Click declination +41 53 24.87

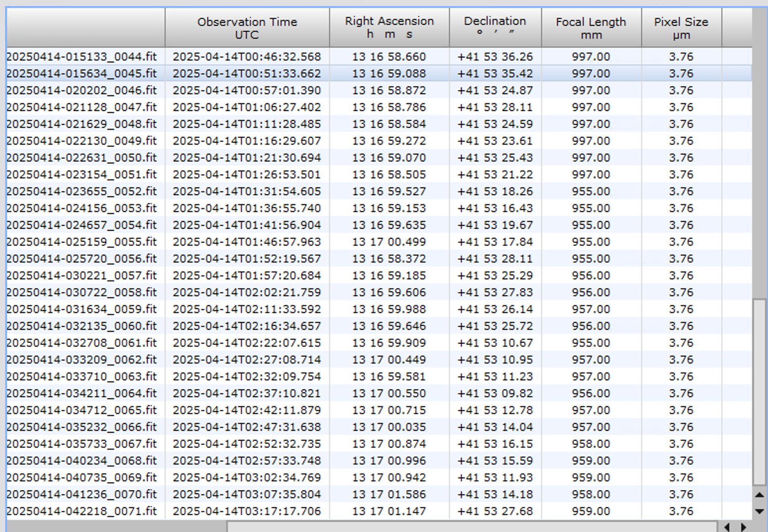(x=495, y=90)
